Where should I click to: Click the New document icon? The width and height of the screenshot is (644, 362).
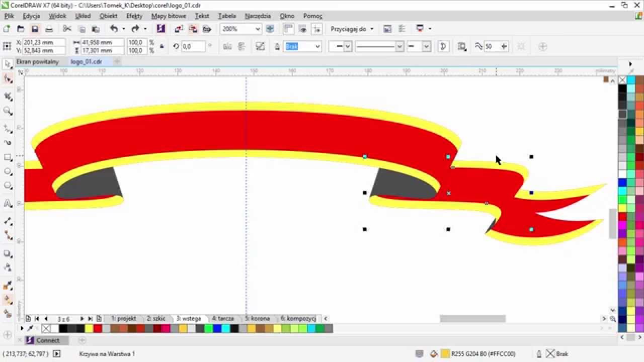tap(7, 29)
